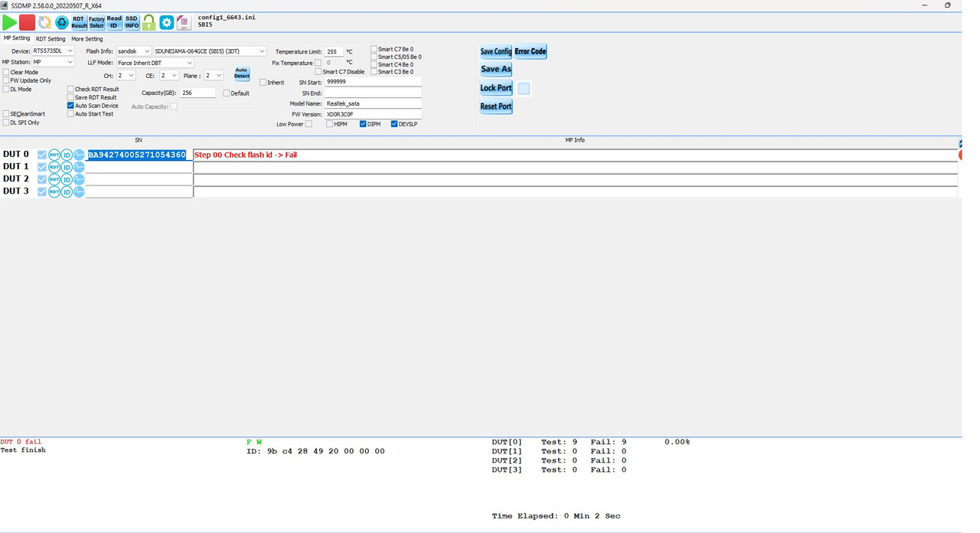Open Plane dropdown
This screenshot has height=533, width=980.
point(214,76)
